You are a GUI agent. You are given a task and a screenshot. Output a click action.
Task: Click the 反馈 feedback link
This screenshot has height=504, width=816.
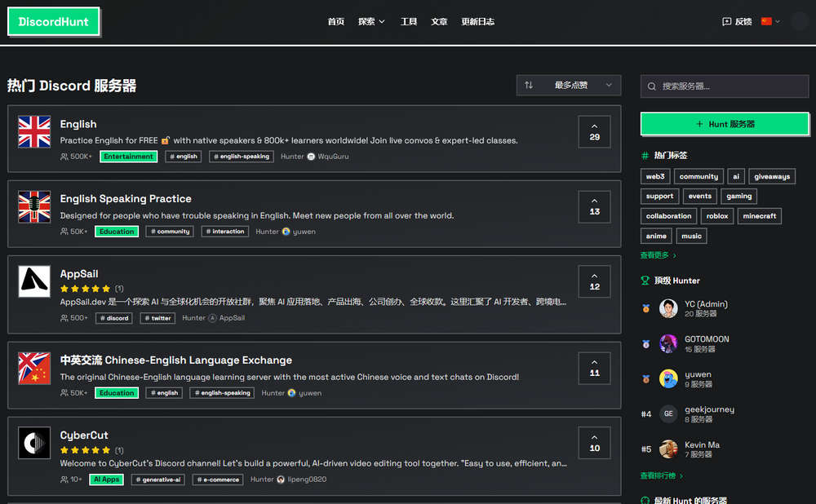[x=737, y=21]
